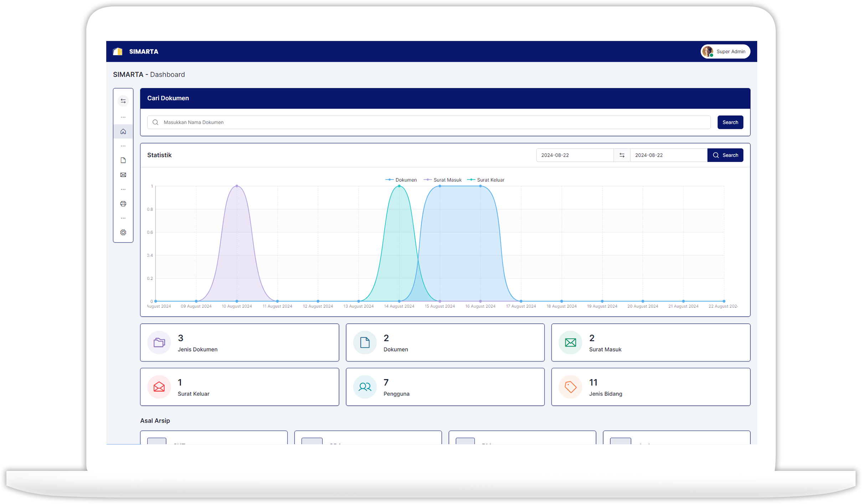Click the 10 August Surat Masuk point
Screen dimensions: 862x504
point(237,186)
